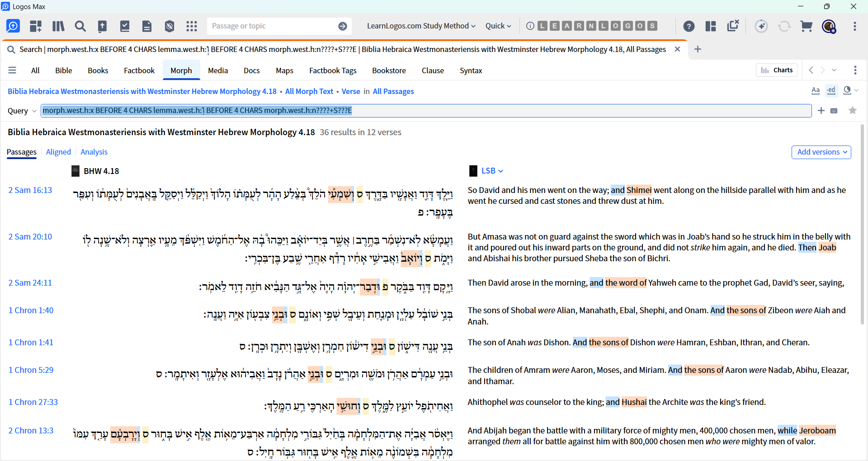868x461 pixels.
Task: Open the application kebab menu
Action: tap(855, 26)
